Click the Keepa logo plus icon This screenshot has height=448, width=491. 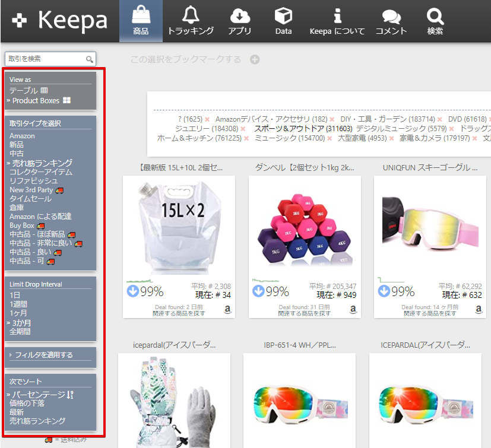(x=20, y=20)
